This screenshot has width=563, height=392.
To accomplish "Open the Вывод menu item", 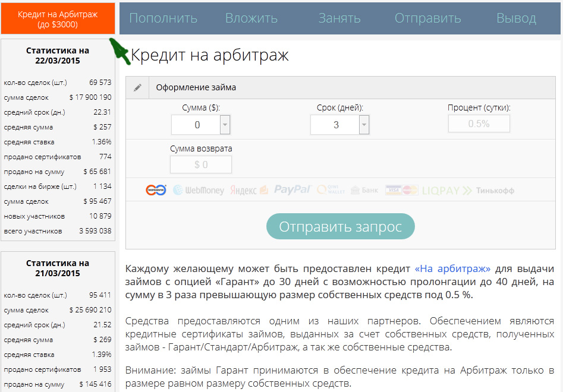I will 516,18.
